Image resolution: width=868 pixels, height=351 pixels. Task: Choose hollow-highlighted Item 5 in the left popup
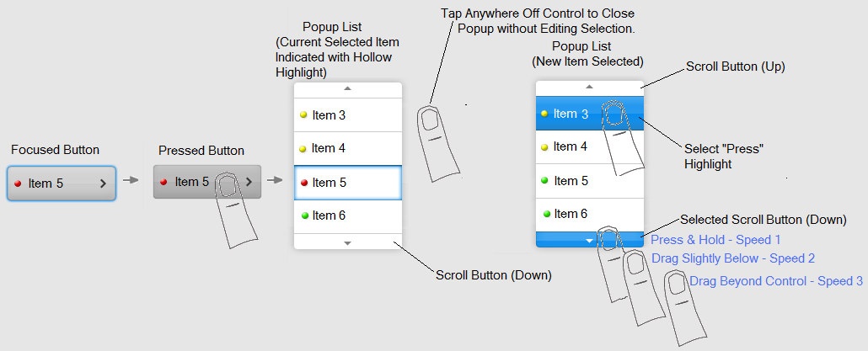click(347, 182)
